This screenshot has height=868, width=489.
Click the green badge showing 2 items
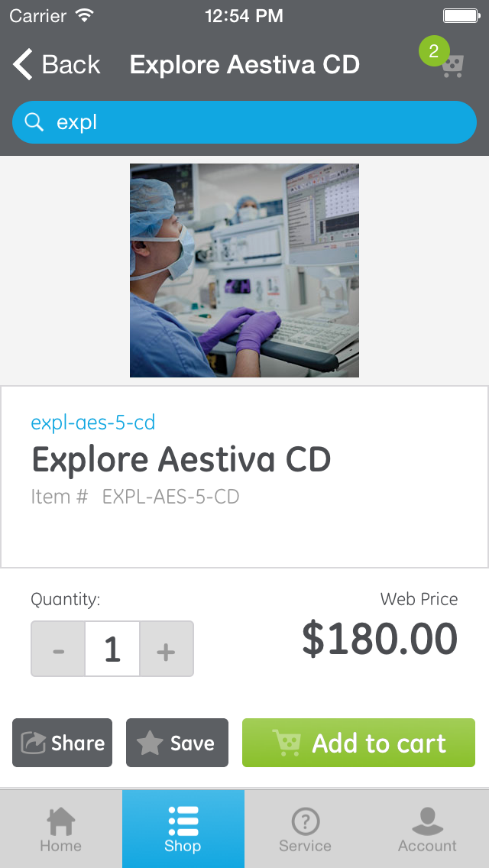(x=433, y=52)
